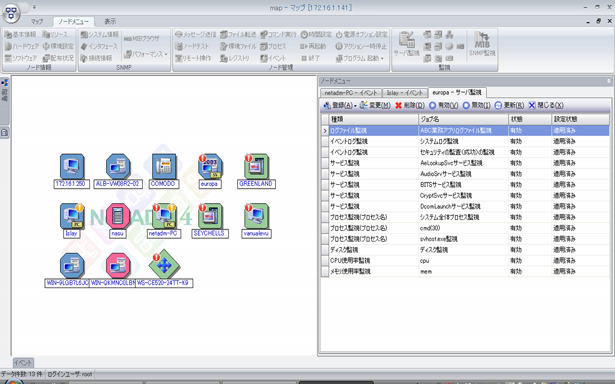Sort by the 設定状態 column header
This screenshot has width=615, height=384.
click(x=580, y=119)
